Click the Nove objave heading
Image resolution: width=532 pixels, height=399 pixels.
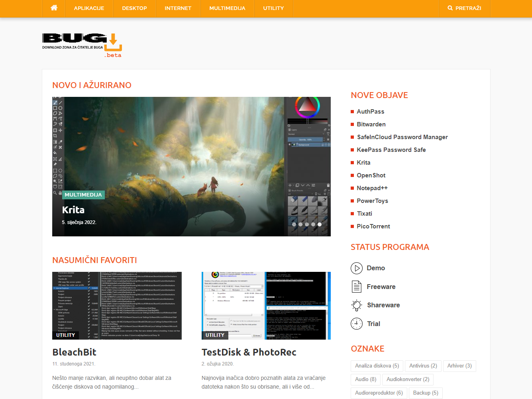(379, 95)
